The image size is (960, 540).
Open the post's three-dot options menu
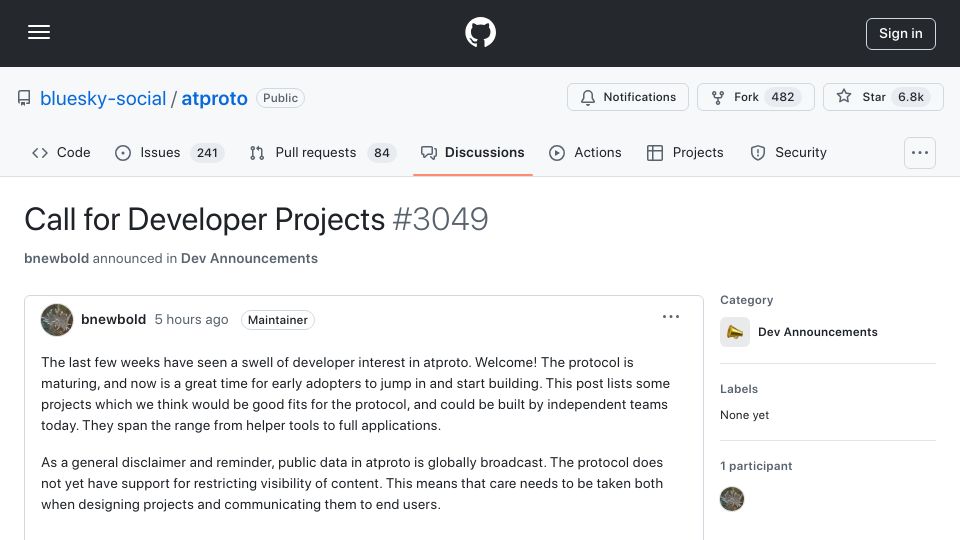[x=670, y=317]
